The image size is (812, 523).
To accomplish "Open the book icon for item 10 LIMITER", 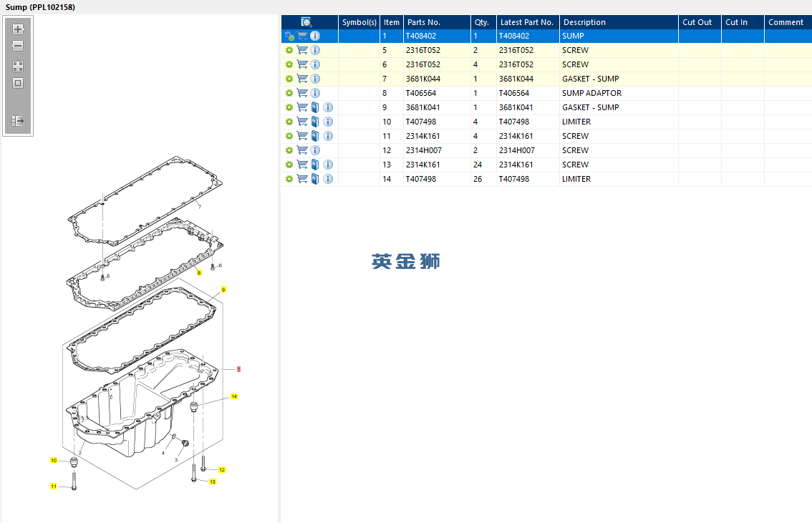I will [x=315, y=122].
